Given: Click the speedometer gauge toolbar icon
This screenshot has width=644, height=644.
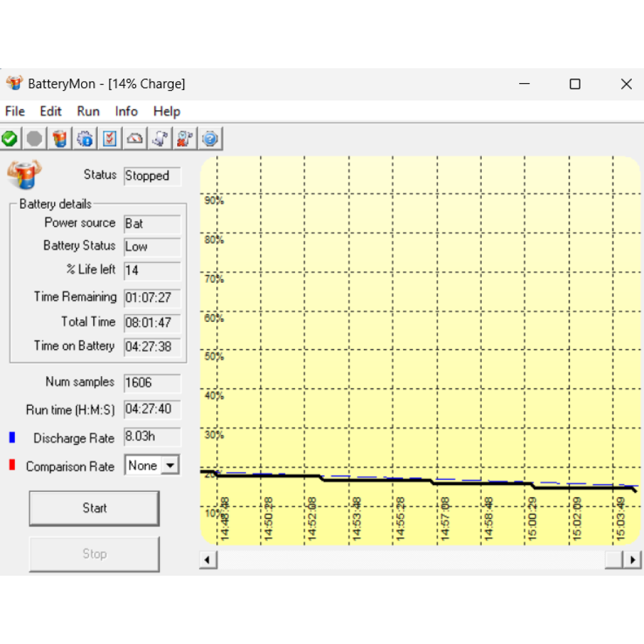Looking at the screenshot, I should (x=135, y=138).
